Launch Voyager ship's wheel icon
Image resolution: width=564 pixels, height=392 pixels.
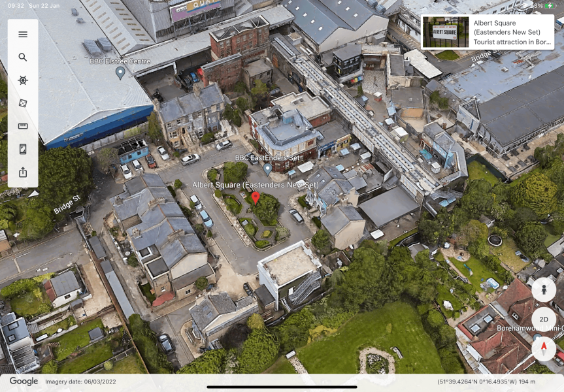[23, 80]
